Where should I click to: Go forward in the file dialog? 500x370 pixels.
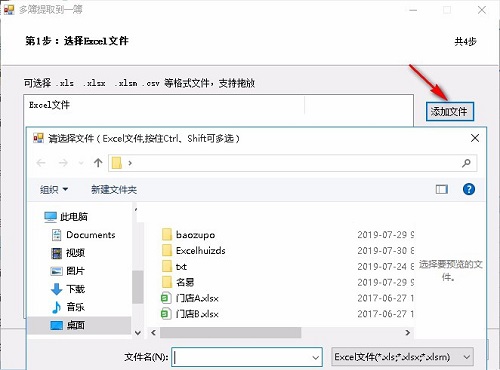tap(63, 163)
